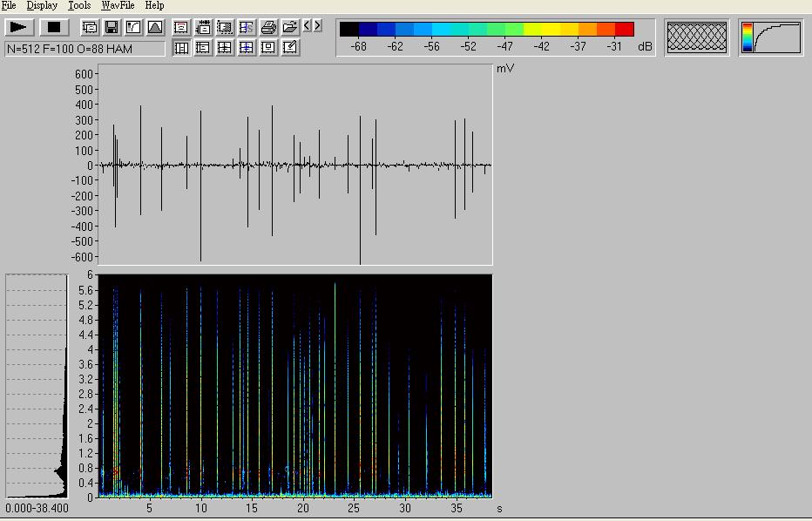Click the right arrow scroll button
Screen dimensions: 812x521
(x=317, y=26)
